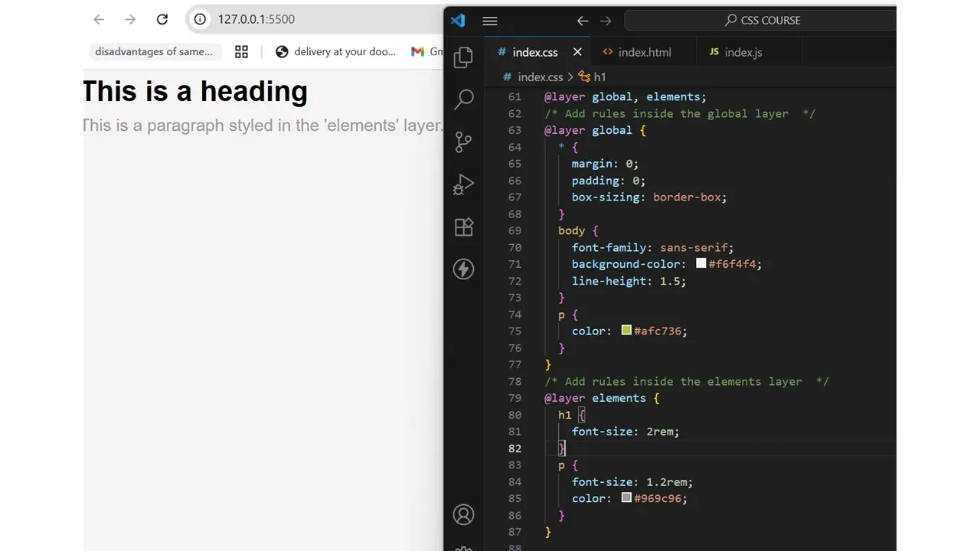Image resolution: width=980 pixels, height=551 pixels.
Task: Open the Extensions view
Action: (464, 227)
